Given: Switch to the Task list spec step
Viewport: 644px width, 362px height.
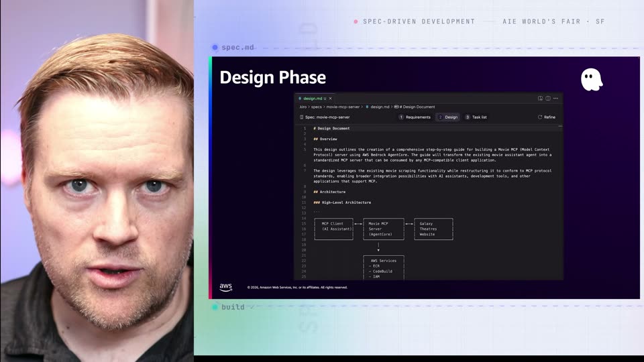Looking at the screenshot, I should pos(476,117).
